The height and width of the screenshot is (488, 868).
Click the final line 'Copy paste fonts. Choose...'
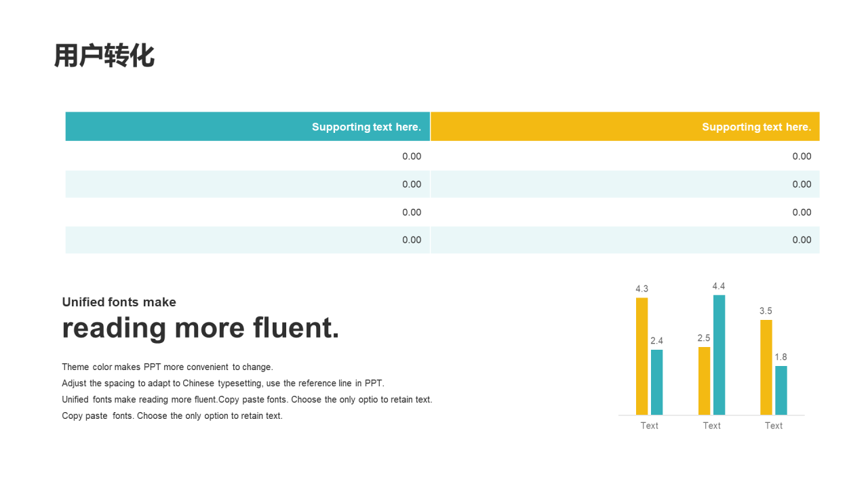click(x=172, y=416)
